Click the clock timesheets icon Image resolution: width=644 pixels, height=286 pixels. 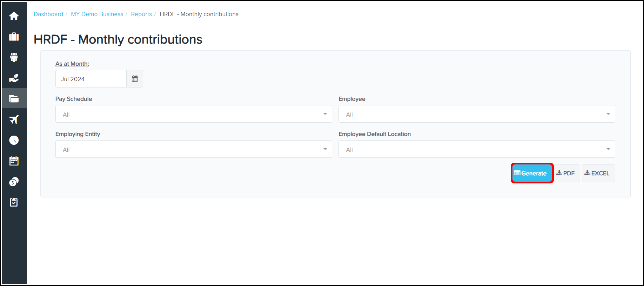[x=14, y=140]
